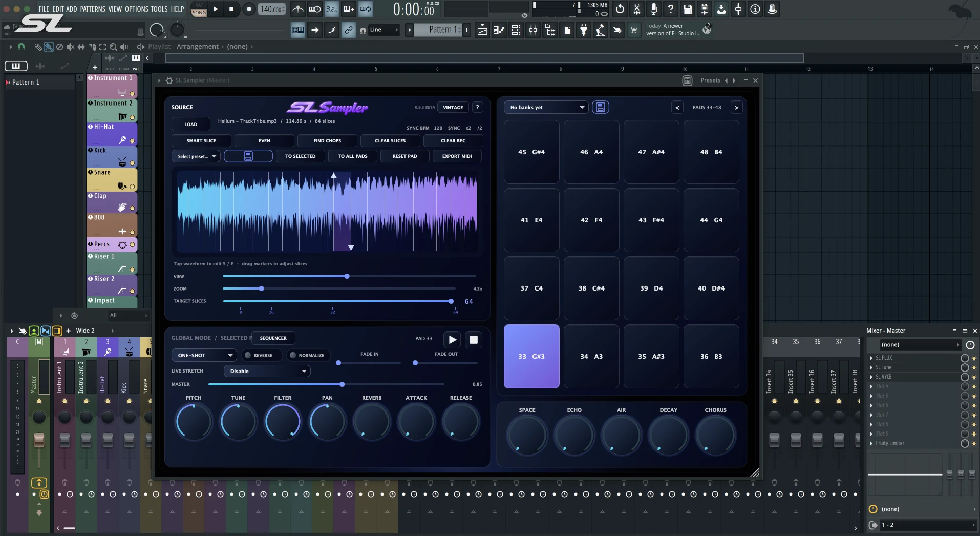Image resolution: width=980 pixels, height=536 pixels.
Task: Open the Live Stretch Disable dropdown
Action: 267,371
